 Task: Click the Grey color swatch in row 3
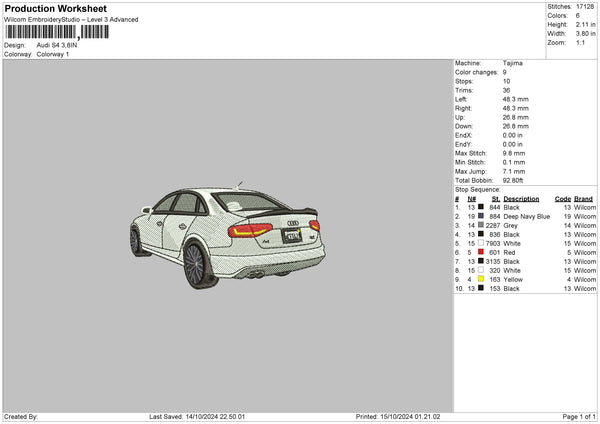click(x=481, y=225)
